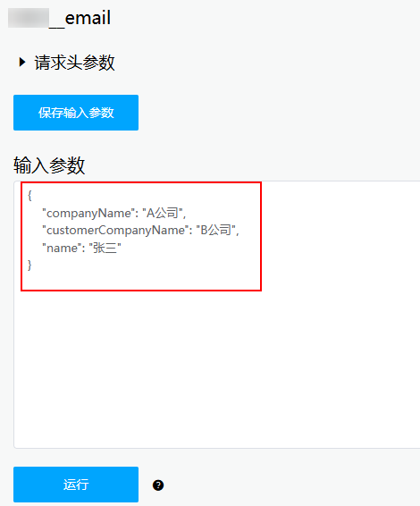Click the blurred prefix before email title
This screenshot has width=420, height=506.
point(29,18)
